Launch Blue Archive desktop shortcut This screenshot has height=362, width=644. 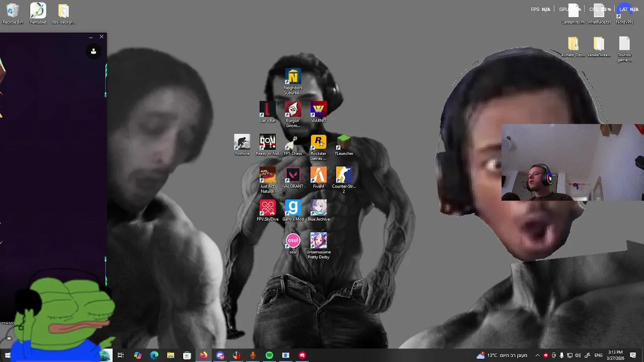318,211
